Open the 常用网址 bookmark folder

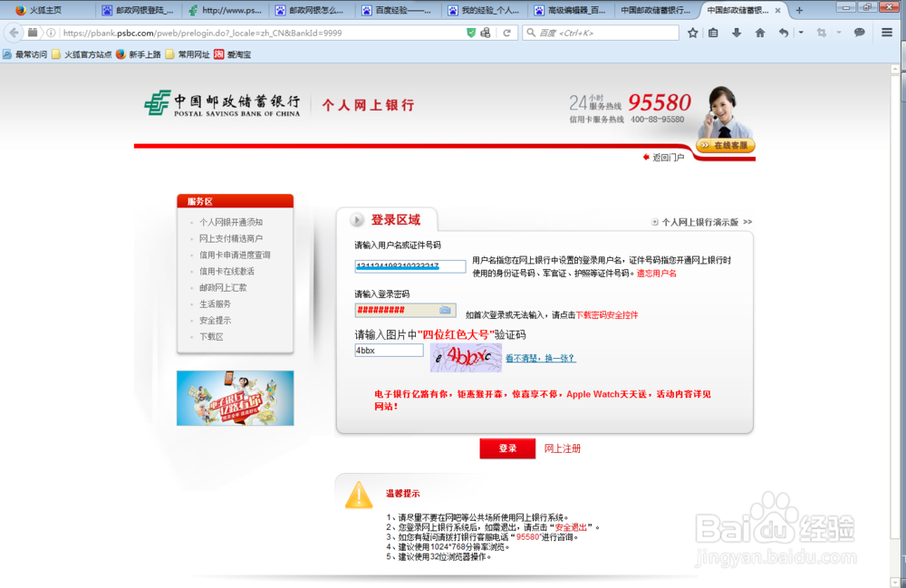tap(188, 54)
